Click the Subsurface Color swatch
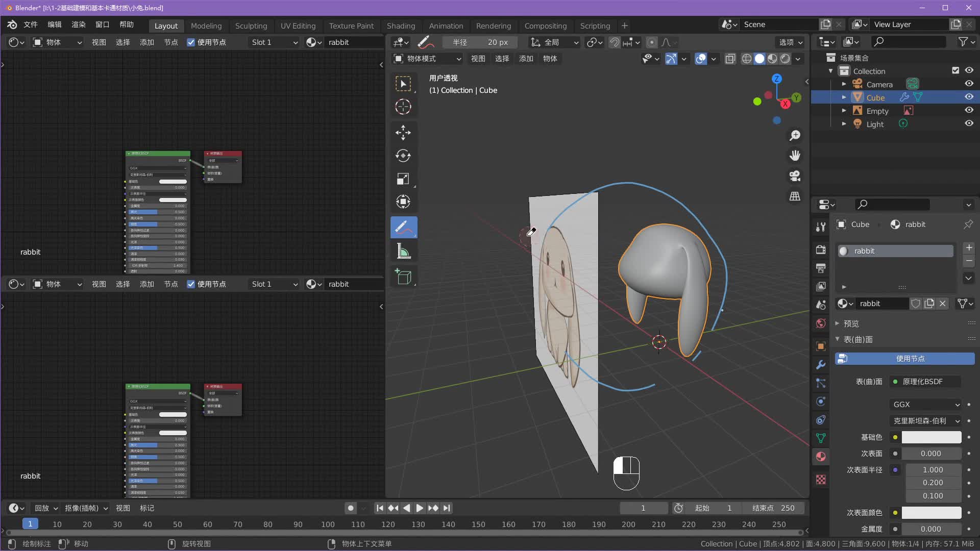The width and height of the screenshot is (980, 551). pos(931,513)
